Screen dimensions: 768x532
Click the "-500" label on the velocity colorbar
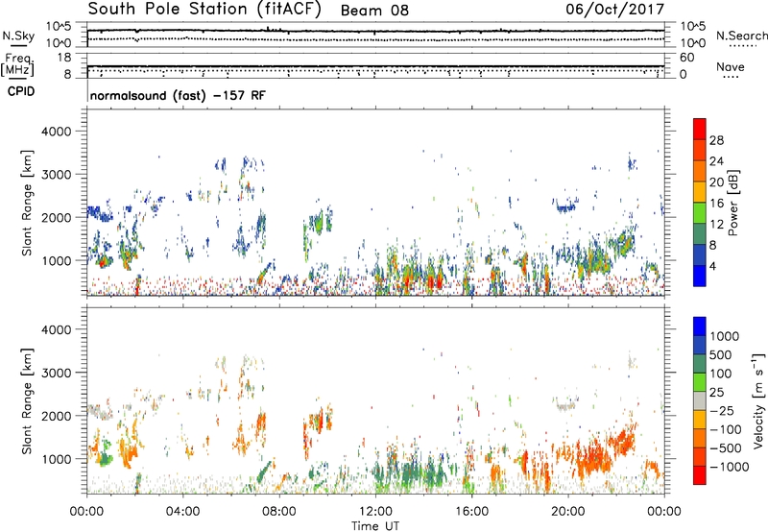point(726,448)
